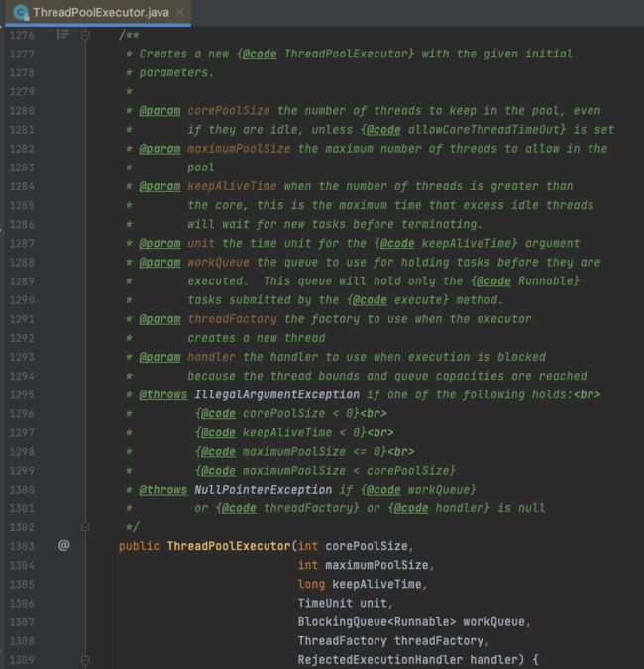The height and width of the screenshot is (669, 644).
Task: Click @code tag before execute on line 1290
Action: click(x=370, y=300)
